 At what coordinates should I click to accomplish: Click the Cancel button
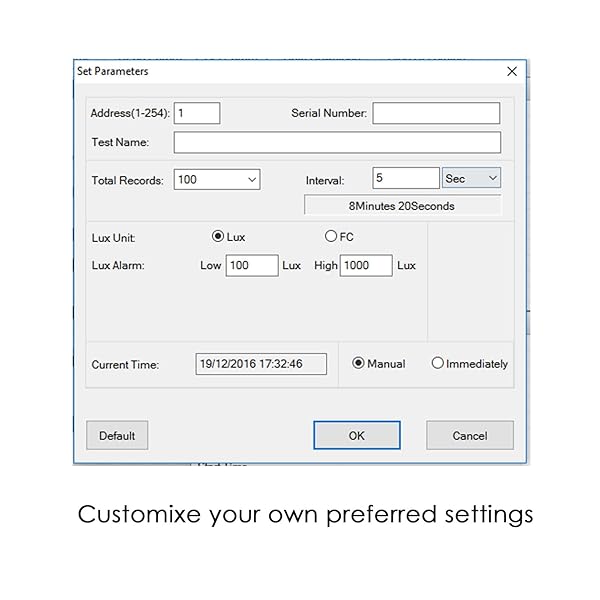(469, 435)
